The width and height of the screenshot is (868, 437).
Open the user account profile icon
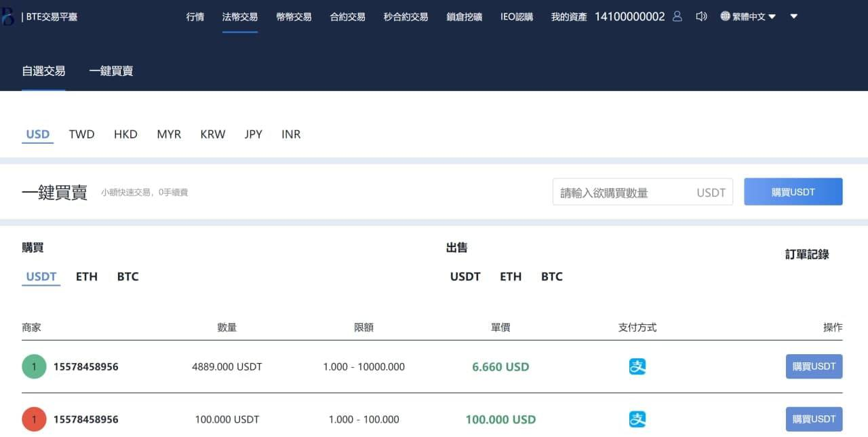(x=677, y=16)
